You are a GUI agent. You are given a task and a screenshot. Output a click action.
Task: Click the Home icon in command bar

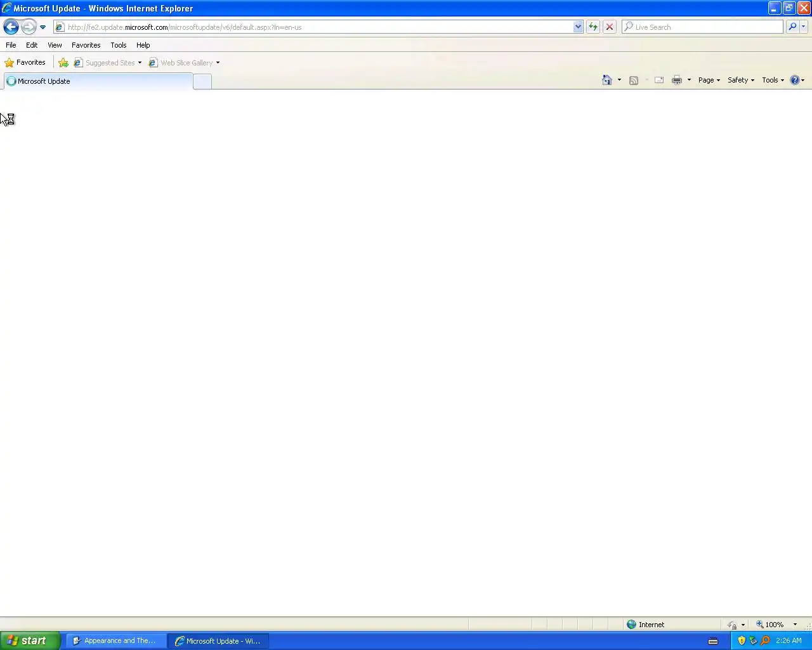607,80
